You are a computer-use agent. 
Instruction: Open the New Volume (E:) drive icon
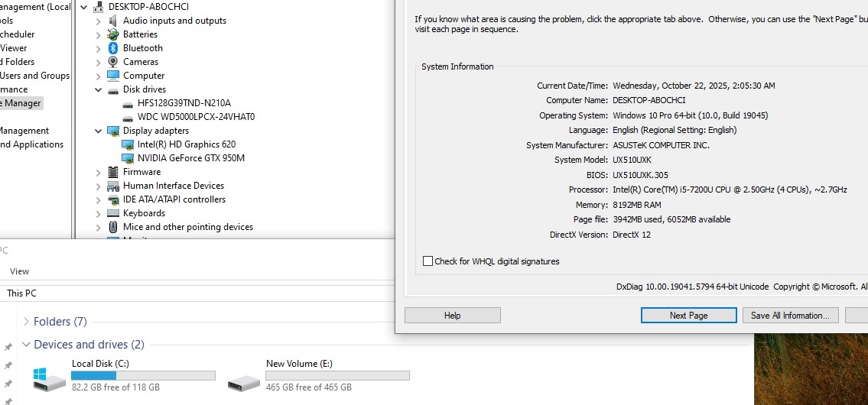[244, 377]
